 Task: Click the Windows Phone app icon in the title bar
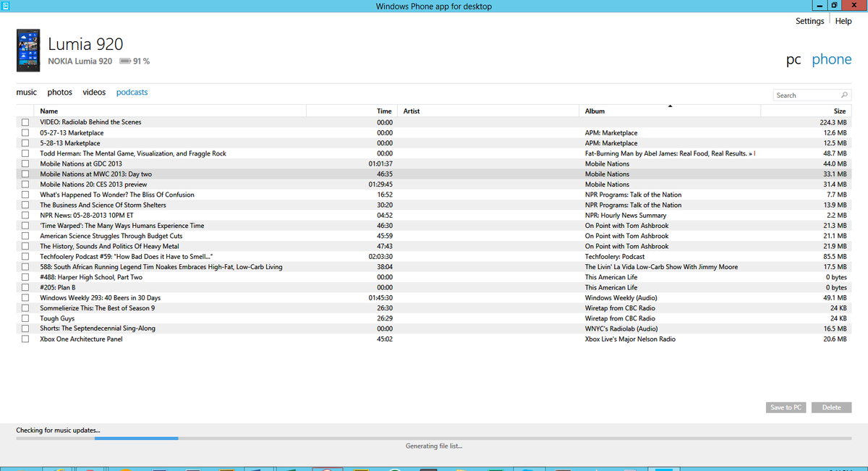pos(7,5)
